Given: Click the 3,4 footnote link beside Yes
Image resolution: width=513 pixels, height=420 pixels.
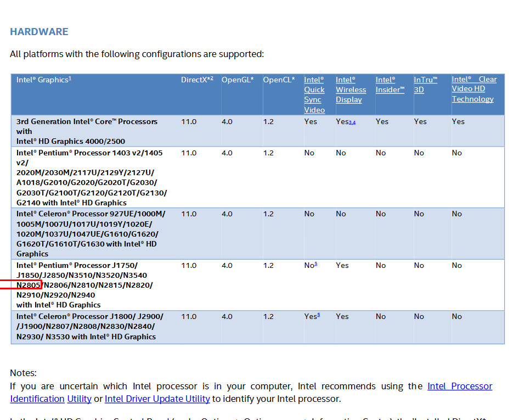Looking at the screenshot, I should 352,122.
